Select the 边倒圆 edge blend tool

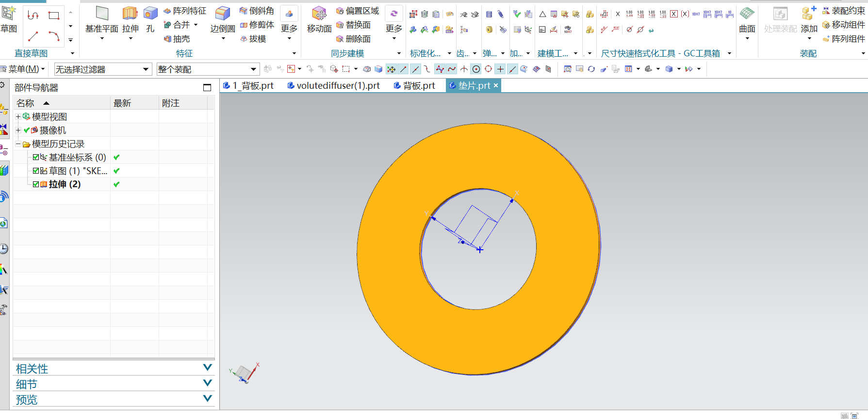pos(223,19)
